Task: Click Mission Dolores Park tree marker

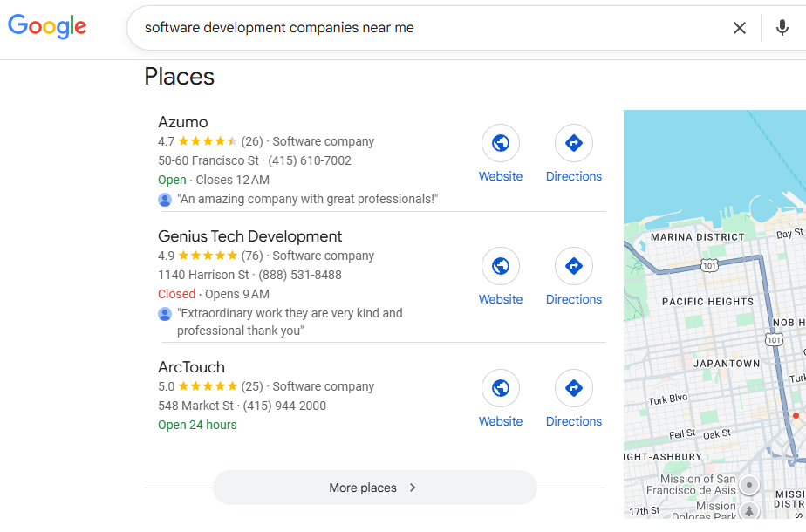Action: (x=748, y=510)
